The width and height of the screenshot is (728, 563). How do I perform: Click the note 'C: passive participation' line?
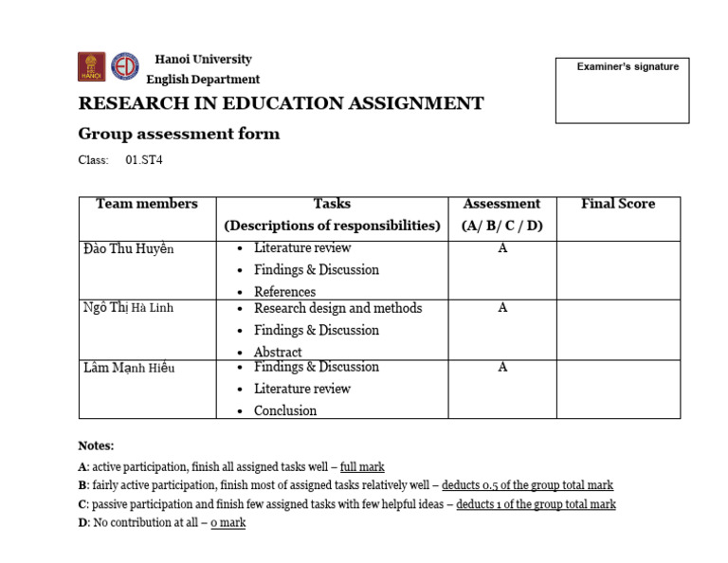(347, 504)
